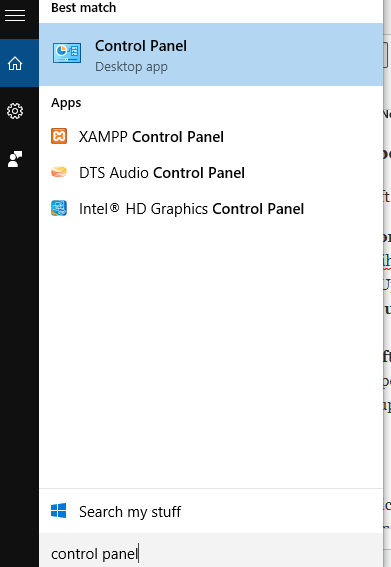Screen dimensions: 391x567
Task: Click the Control Panel best match icon
Action: (x=67, y=53)
